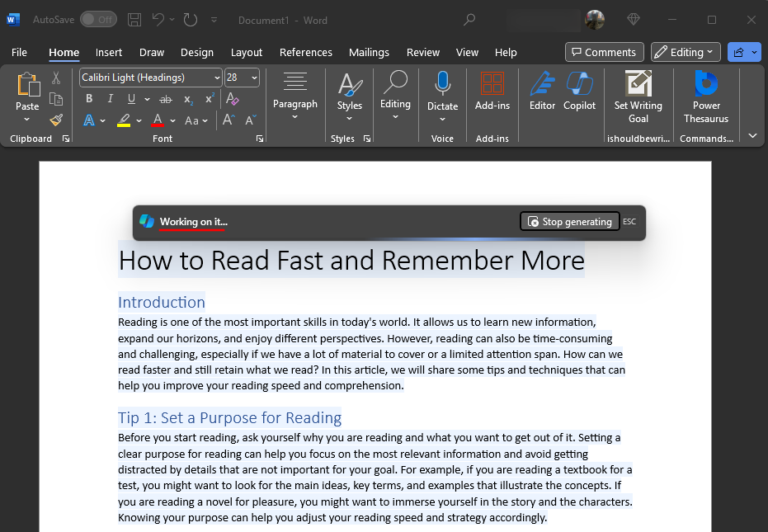The width and height of the screenshot is (768, 532).
Task: Apply superscript formatting
Action: 210,98
